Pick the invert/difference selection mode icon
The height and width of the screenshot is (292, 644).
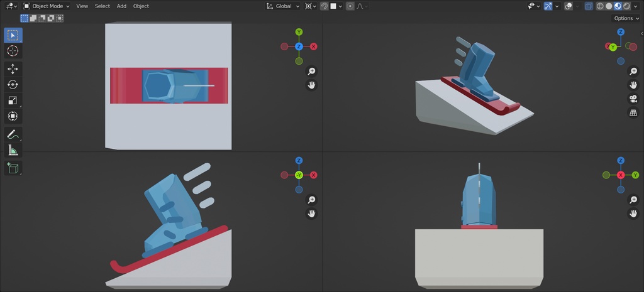[51, 18]
